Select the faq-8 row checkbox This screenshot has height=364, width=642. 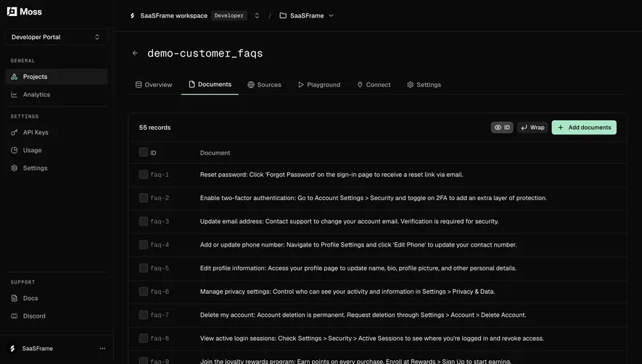coord(144,338)
